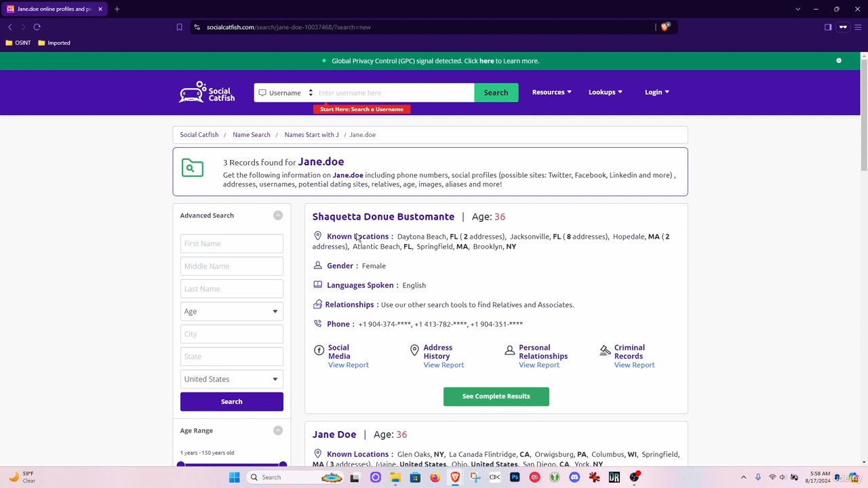Collapse the Age Range panel
The image size is (868, 488).
point(278,430)
